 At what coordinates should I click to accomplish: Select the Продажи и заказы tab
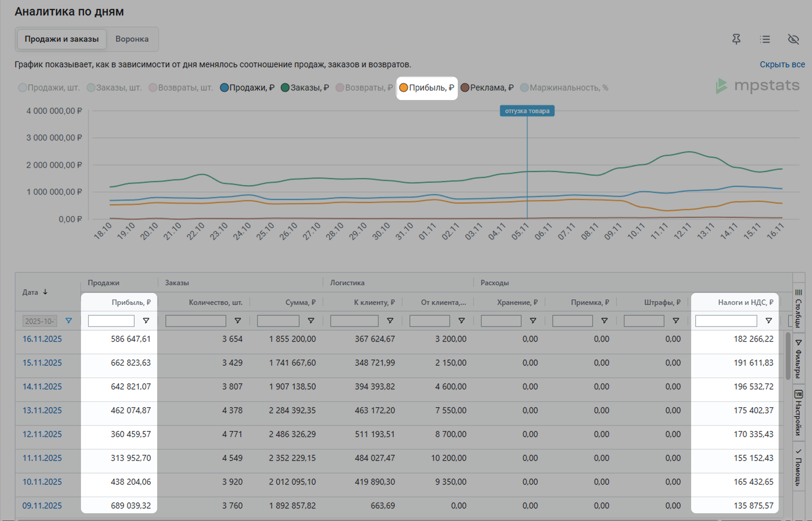click(62, 39)
